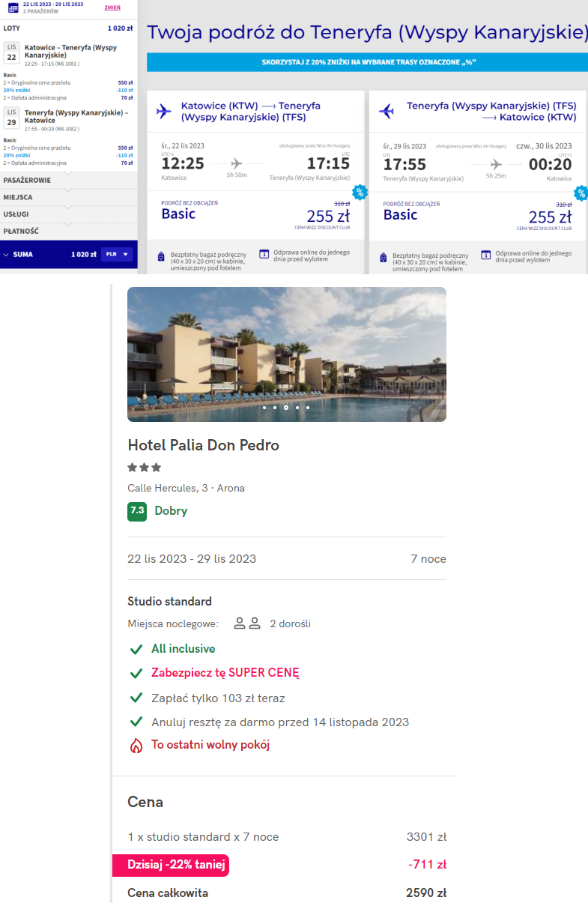Viewport: 588px width, 903px height.
Task: Click the flame icon beside To ostatni wolny pokój
Action: pos(136,746)
